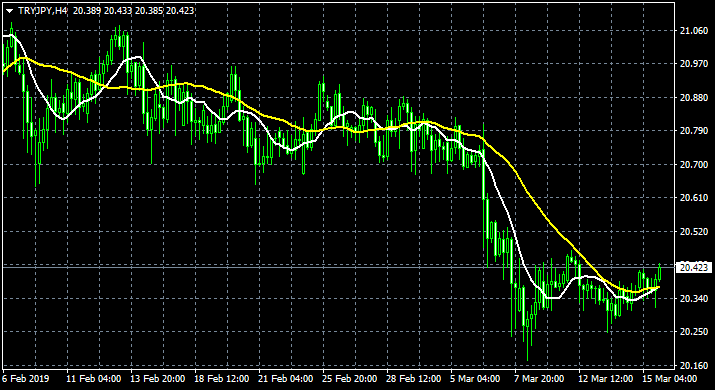Click the 6 Feb 2019 date label

(26, 379)
